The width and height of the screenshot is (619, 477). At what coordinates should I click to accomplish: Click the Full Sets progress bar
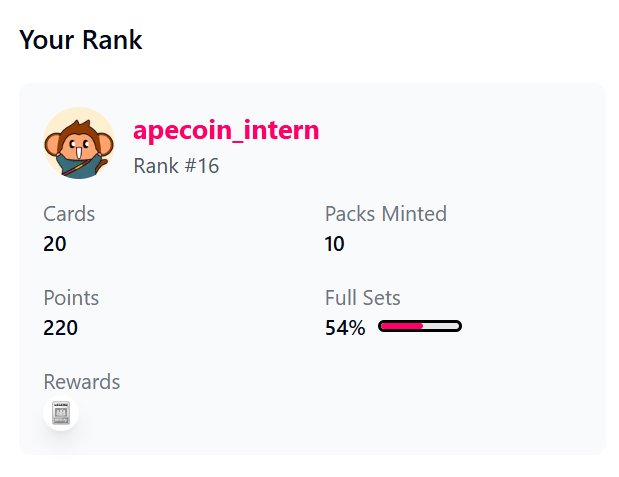point(420,326)
